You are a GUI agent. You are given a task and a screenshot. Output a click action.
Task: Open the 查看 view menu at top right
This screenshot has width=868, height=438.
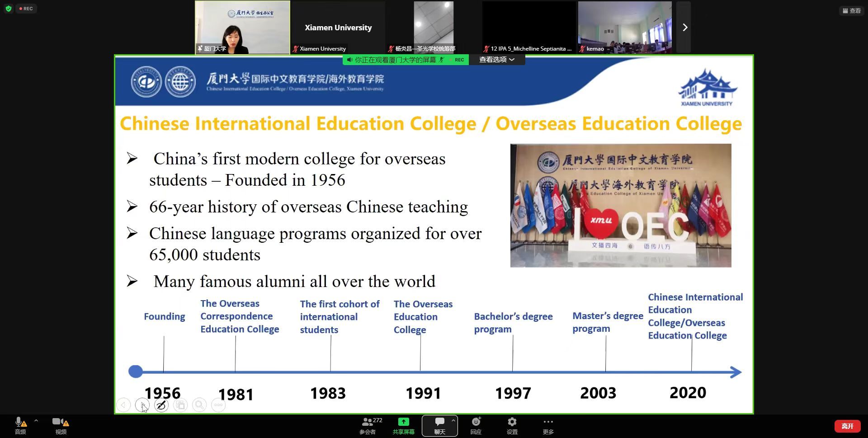pyautogui.click(x=852, y=10)
